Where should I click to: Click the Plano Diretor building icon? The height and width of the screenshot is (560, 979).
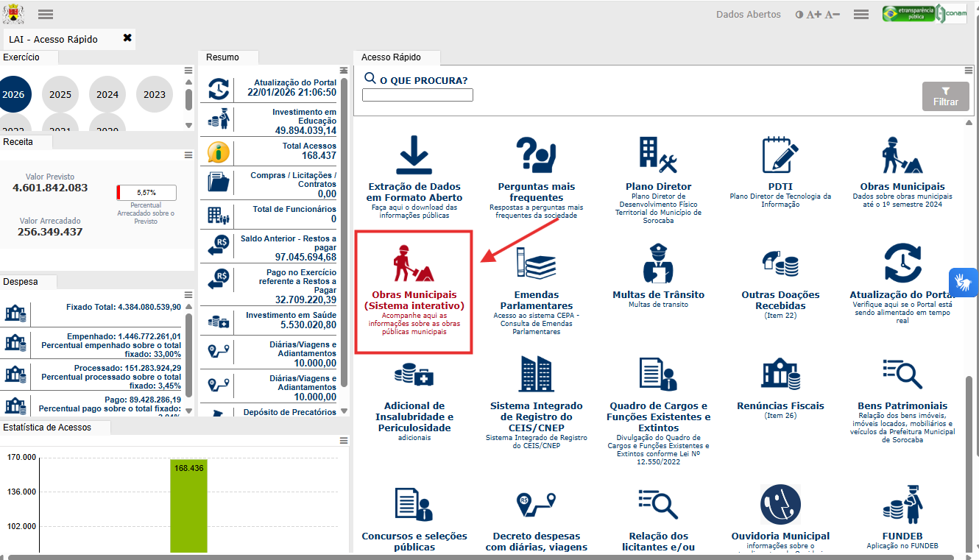point(658,155)
